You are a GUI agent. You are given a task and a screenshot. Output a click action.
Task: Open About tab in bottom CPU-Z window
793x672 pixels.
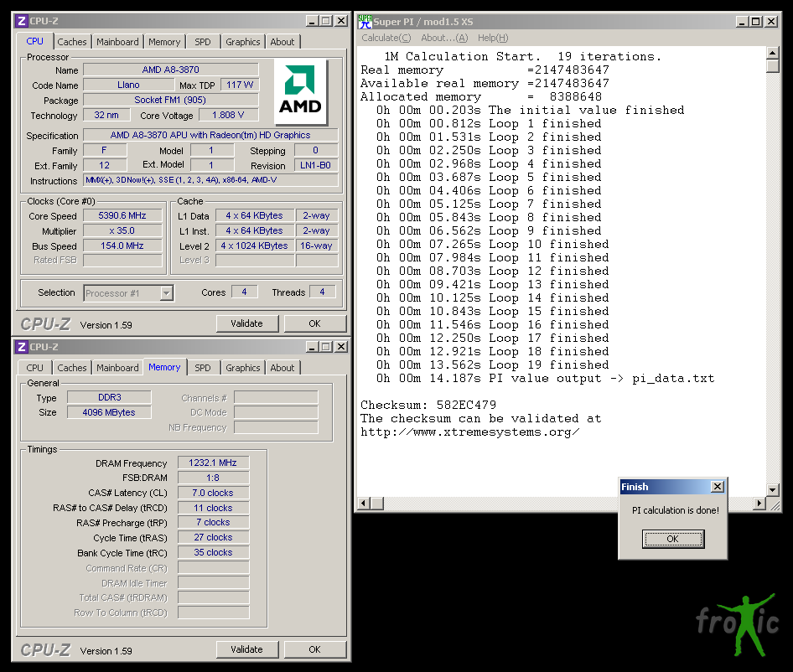point(282,368)
